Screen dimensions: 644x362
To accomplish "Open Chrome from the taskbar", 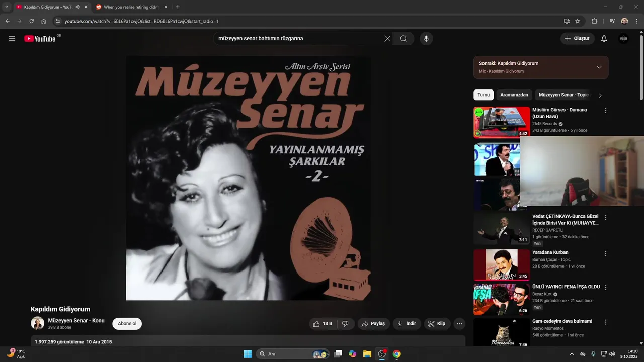I will [x=397, y=354].
